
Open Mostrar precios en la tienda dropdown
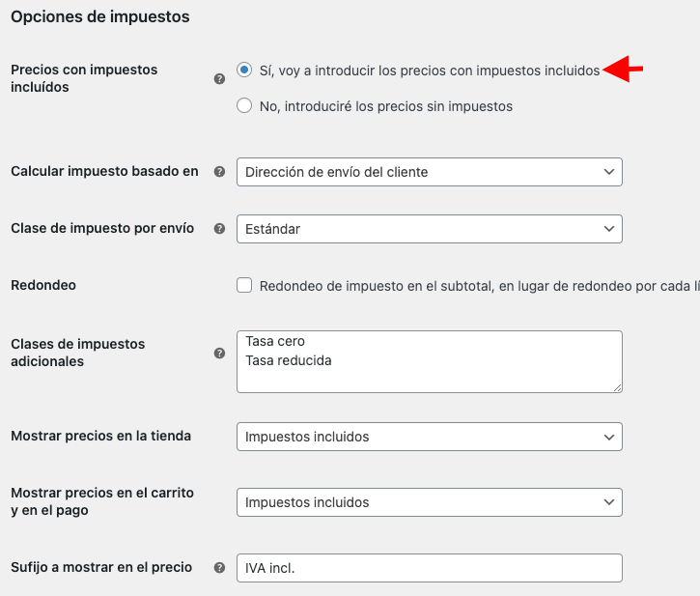pyautogui.click(x=430, y=437)
